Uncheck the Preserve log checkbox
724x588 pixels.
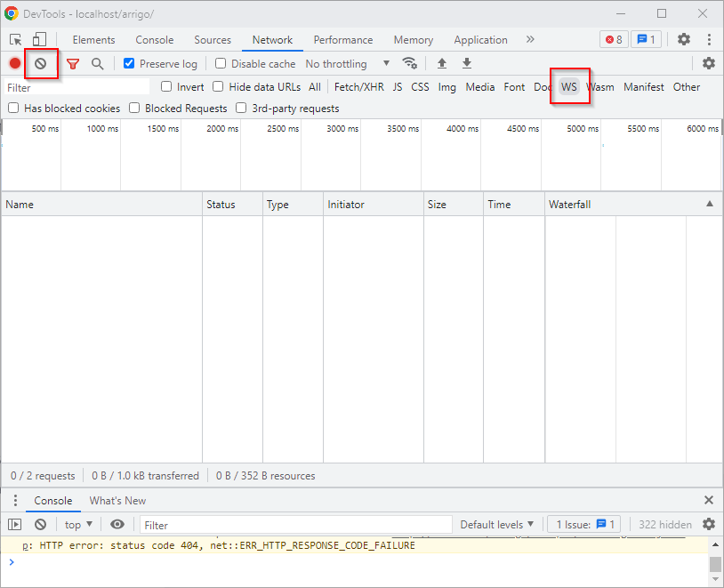pyautogui.click(x=129, y=63)
